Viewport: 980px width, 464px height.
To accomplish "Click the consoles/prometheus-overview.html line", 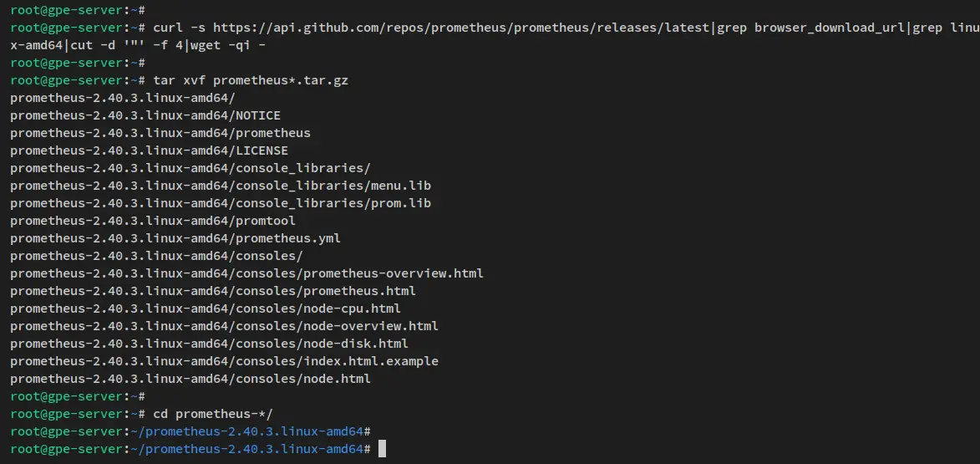I will (x=246, y=273).
